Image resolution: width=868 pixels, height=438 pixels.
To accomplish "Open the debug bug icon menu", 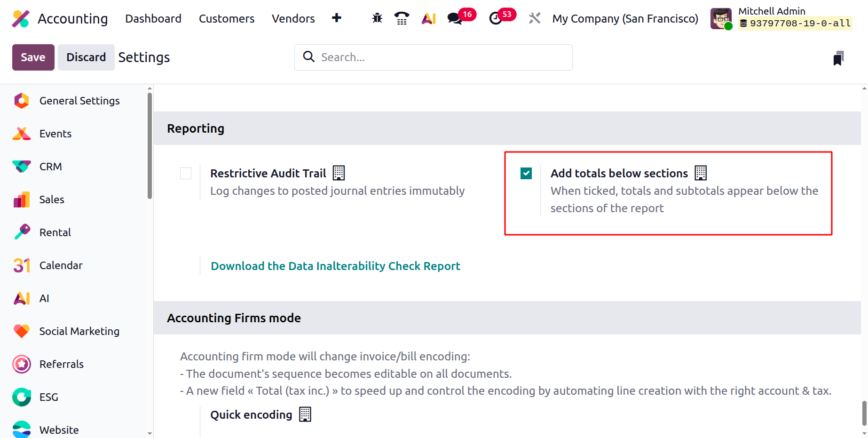I will 377,18.
